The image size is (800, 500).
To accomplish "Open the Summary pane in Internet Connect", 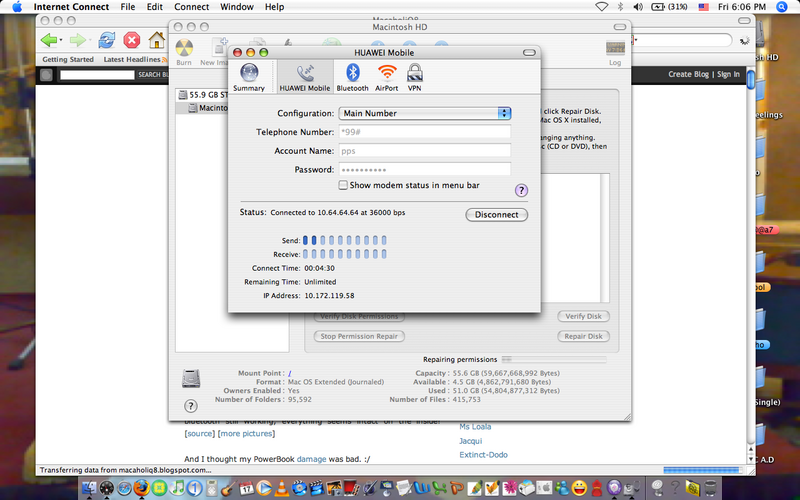I will pyautogui.click(x=249, y=77).
